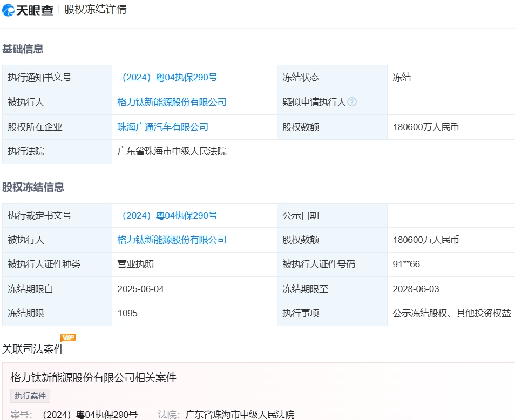The height and width of the screenshot is (420, 515).
Task: Click the 法院 value in the case card
Action: [x=240, y=415]
